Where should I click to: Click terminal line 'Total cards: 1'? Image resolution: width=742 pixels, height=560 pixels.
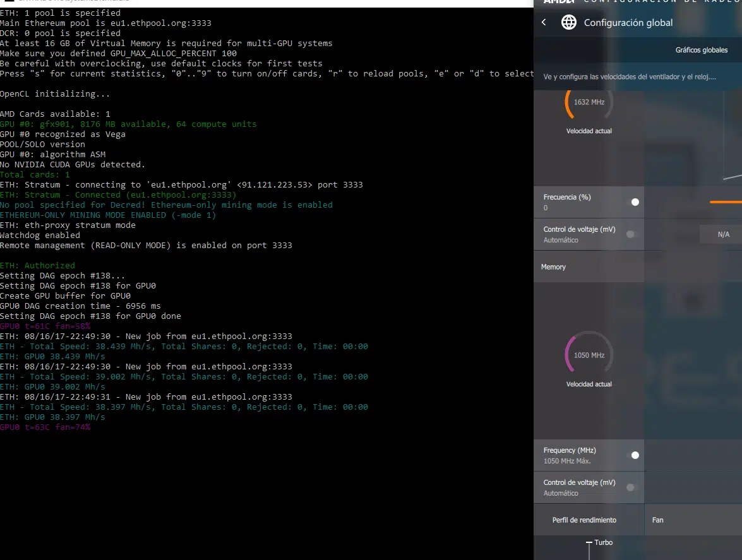pyautogui.click(x=35, y=174)
